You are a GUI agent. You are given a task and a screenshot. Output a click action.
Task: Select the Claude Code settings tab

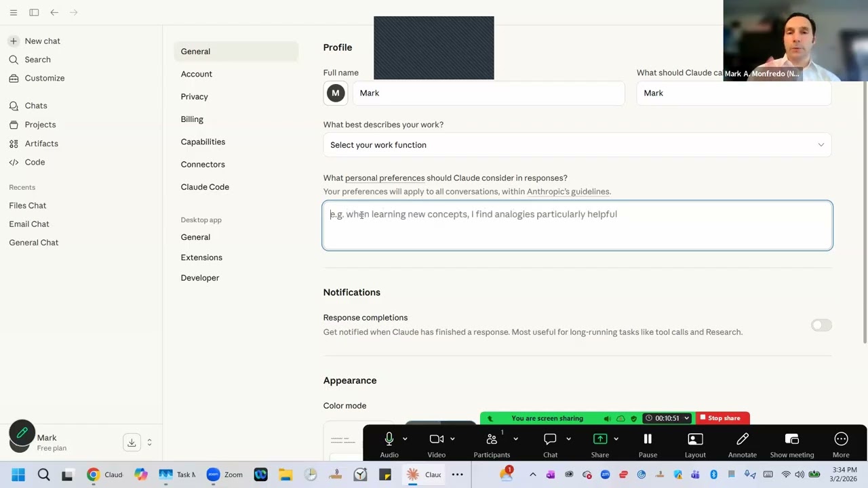(x=205, y=187)
